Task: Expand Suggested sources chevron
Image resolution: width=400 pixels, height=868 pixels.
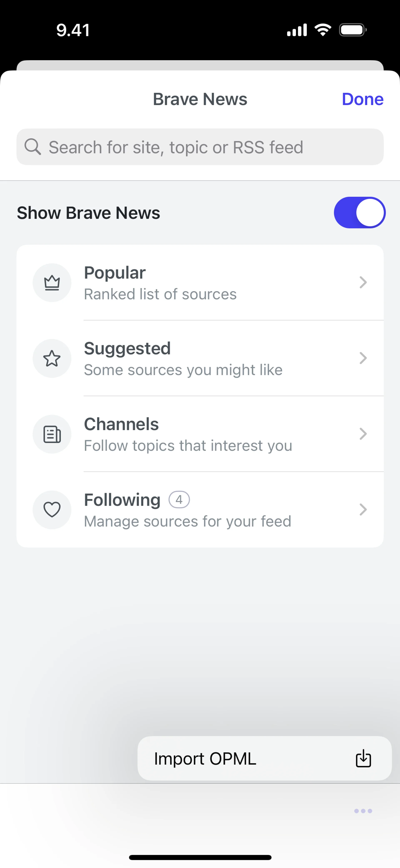Action: [363, 358]
